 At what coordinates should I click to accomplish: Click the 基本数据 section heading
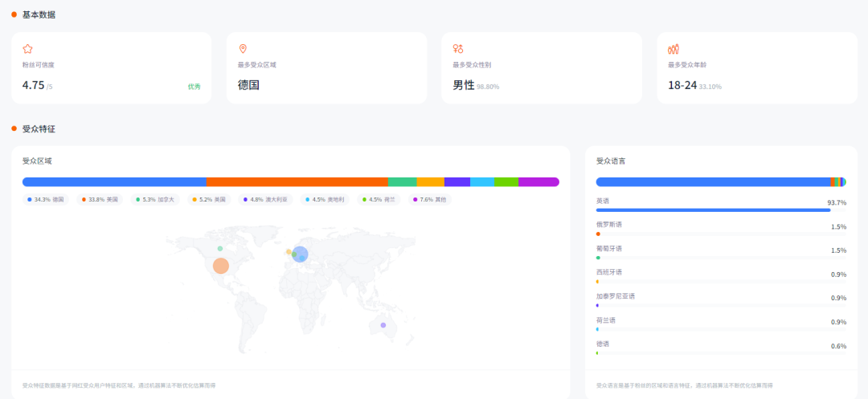click(39, 15)
